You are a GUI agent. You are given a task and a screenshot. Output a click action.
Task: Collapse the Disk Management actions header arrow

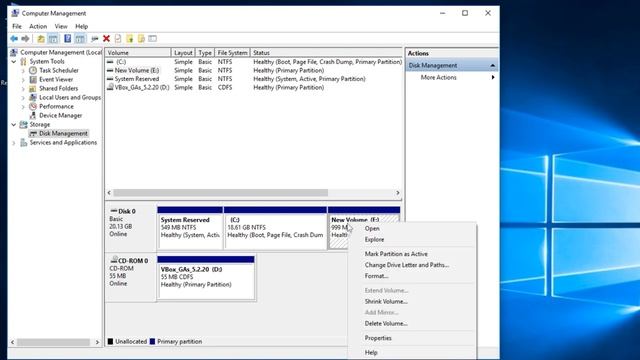[x=493, y=65]
